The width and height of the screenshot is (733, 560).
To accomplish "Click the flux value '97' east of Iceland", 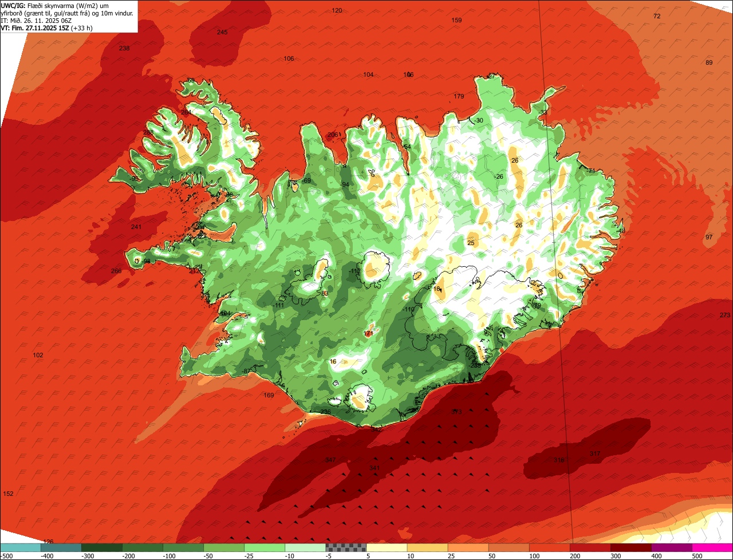I will (709, 238).
